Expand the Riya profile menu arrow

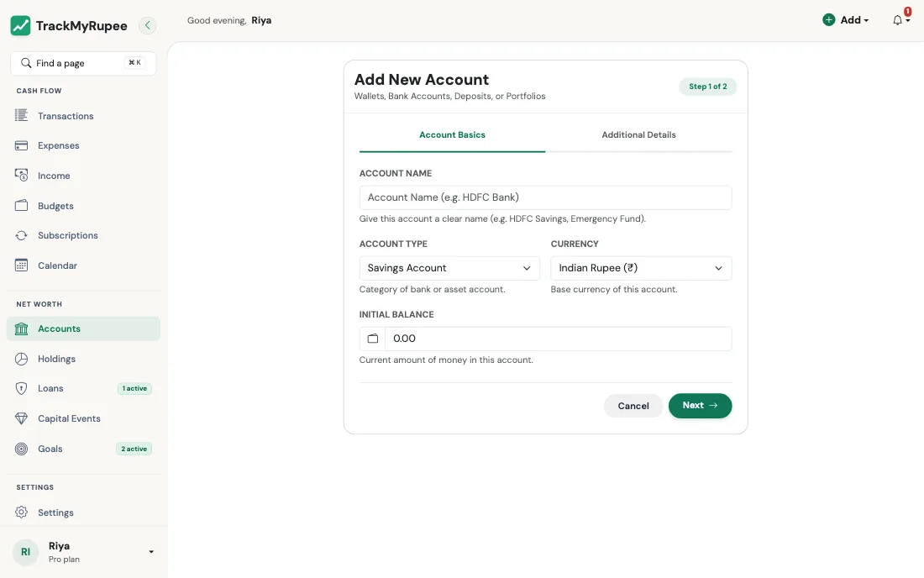(x=151, y=552)
